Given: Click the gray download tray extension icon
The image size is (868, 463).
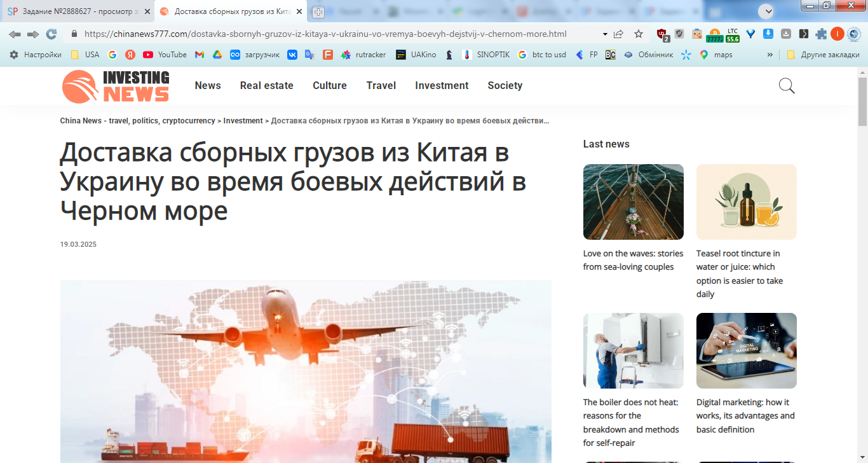Looking at the screenshot, I should click(786, 34).
